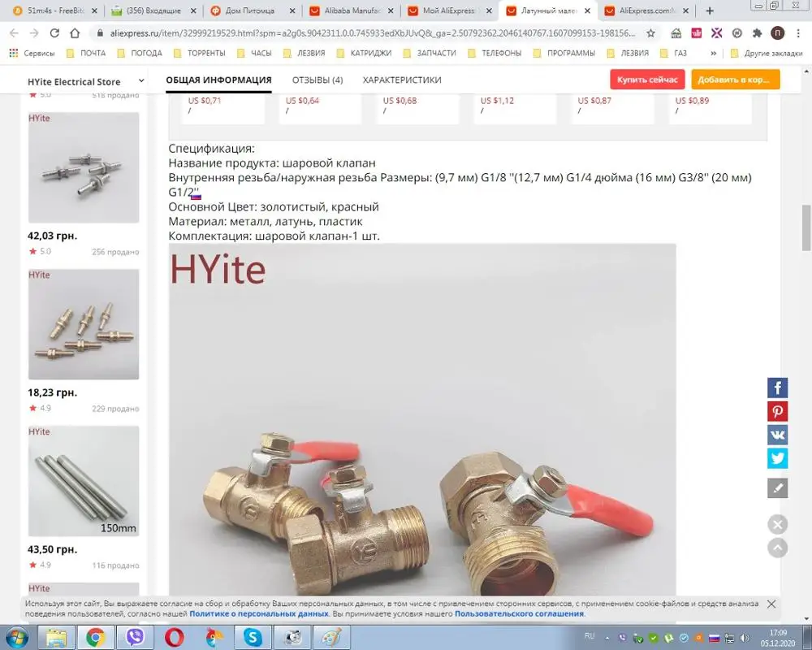Open the ПОГОДА bookmark folder

(x=140, y=53)
